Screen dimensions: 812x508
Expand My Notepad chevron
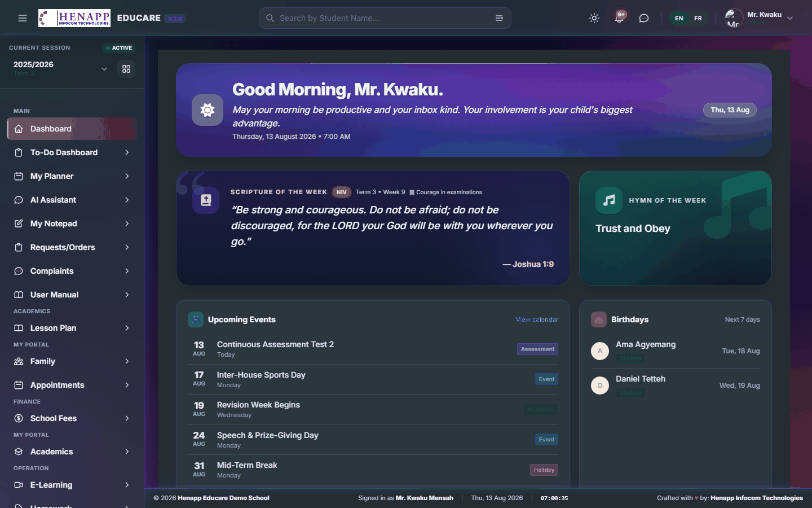[x=127, y=224]
